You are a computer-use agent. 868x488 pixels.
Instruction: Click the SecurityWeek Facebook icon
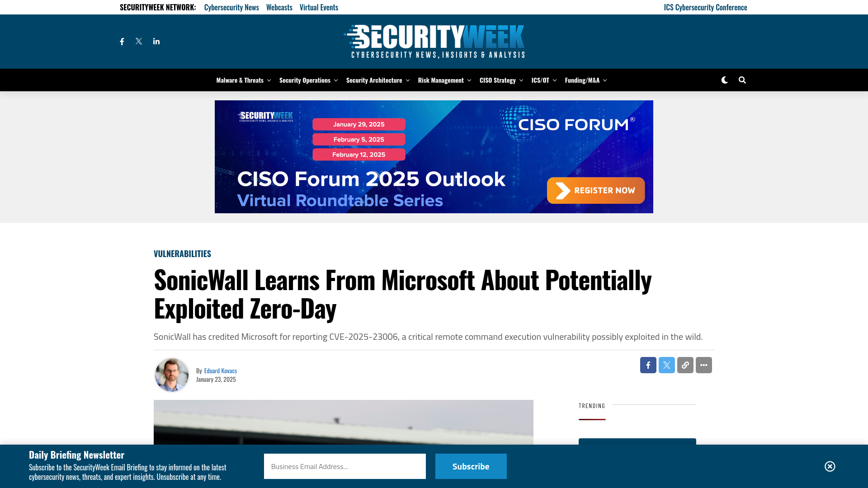(x=122, y=41)
